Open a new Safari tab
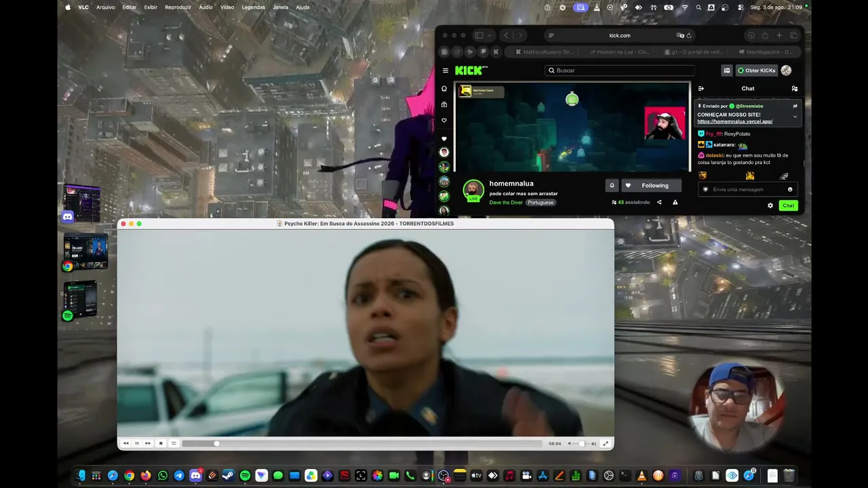The image size is (868, 488). pyautogui.click(x=779, y=35)
